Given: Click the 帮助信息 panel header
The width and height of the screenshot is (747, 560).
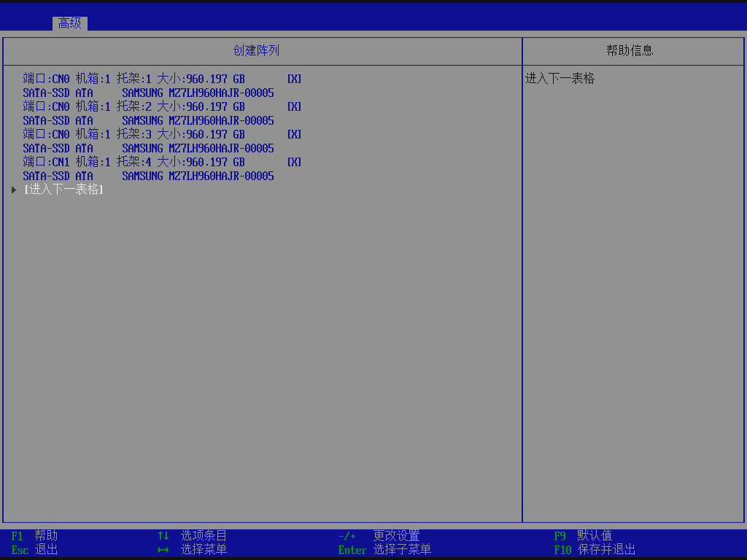Looking at the screenshot, I should [x=630, y=51].
